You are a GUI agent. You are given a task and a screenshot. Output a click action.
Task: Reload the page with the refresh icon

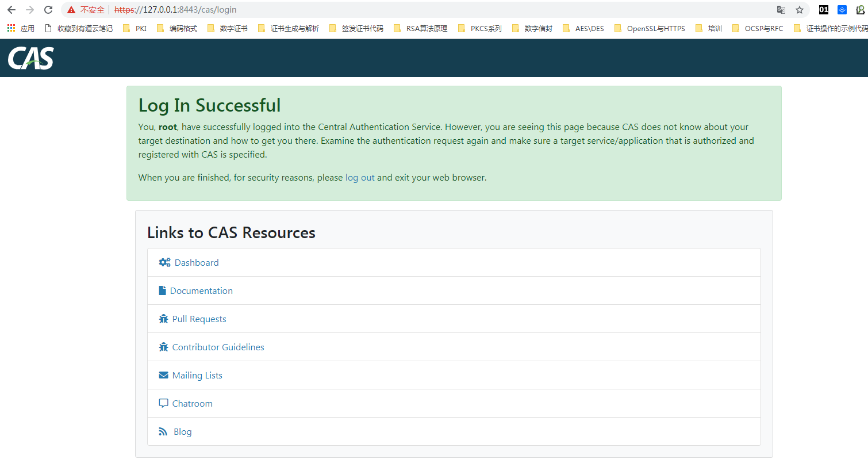pos(48,10)
